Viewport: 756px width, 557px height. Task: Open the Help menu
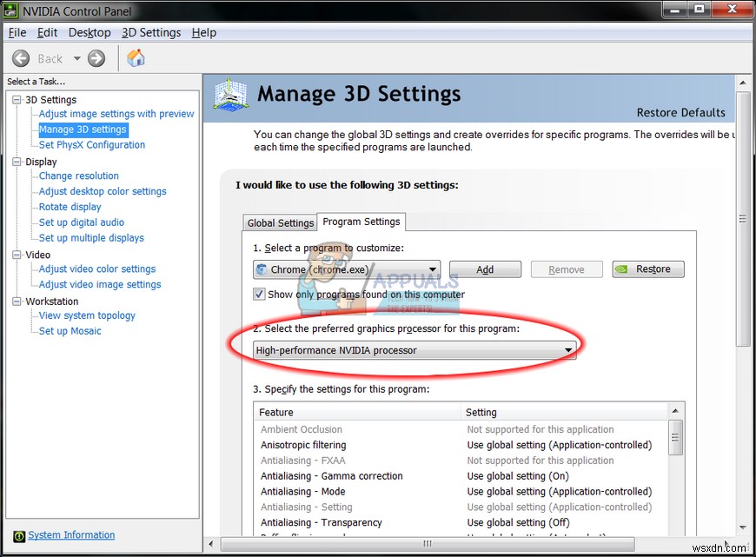[x=204, y=33]
